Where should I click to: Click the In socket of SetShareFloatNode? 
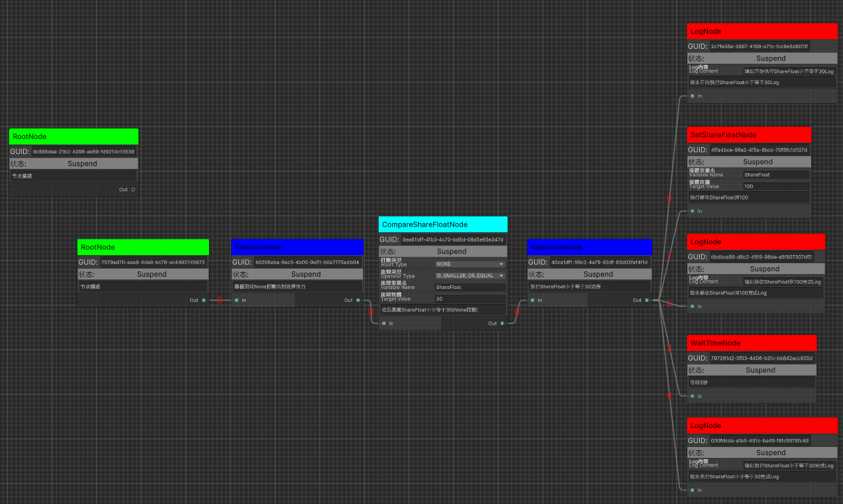pos(692,211)
